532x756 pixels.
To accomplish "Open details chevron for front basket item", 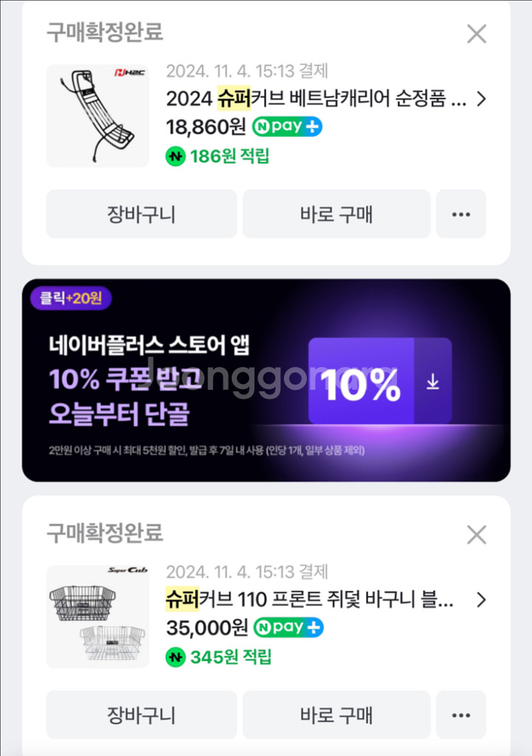I will coord(481,599).
